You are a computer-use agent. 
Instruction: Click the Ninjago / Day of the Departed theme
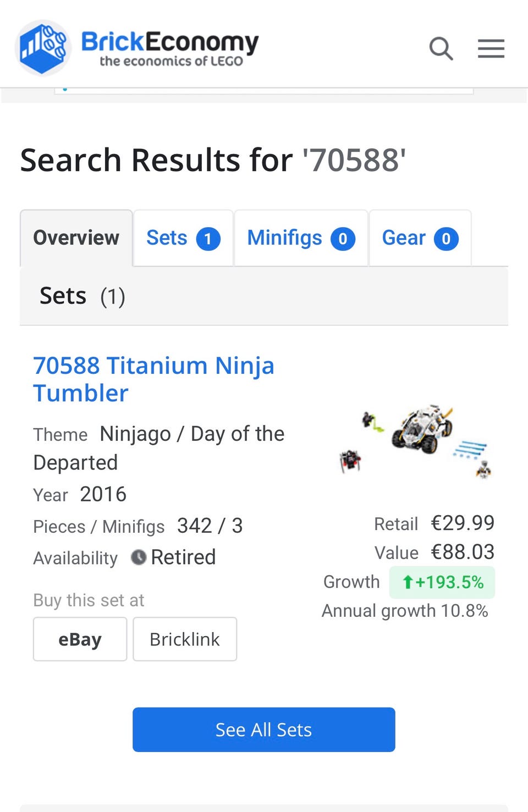coord(192,435)
